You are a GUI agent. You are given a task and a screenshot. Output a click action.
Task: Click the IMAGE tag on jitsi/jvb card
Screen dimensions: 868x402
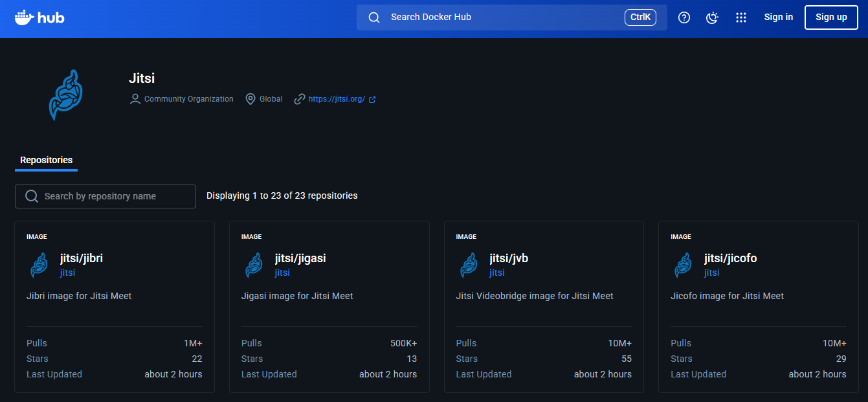coord(467,237)
